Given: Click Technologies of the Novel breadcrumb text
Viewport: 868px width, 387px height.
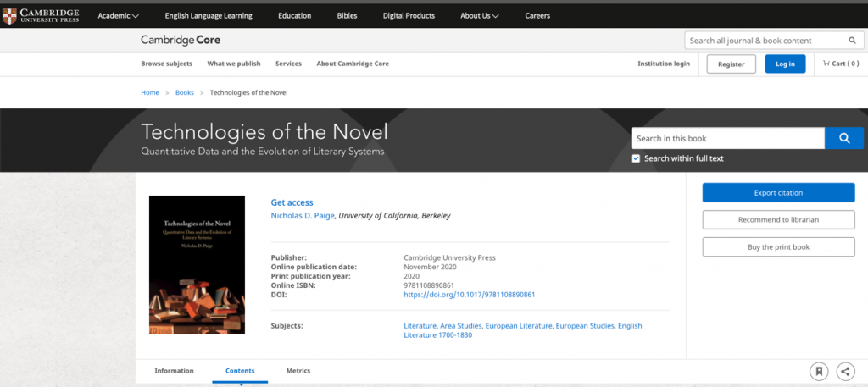Looking at the screenshot, I should pyautogui.click(x=248, y=93).
